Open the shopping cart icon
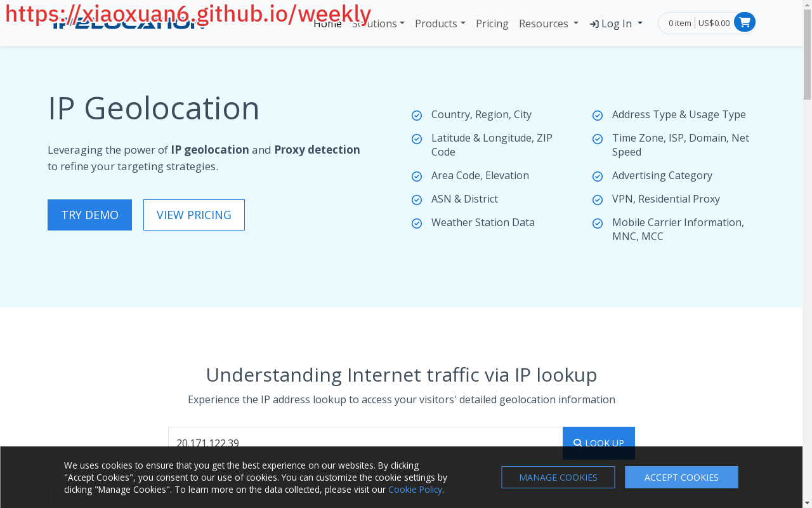The image size is (812, 508). click(744, 23)
